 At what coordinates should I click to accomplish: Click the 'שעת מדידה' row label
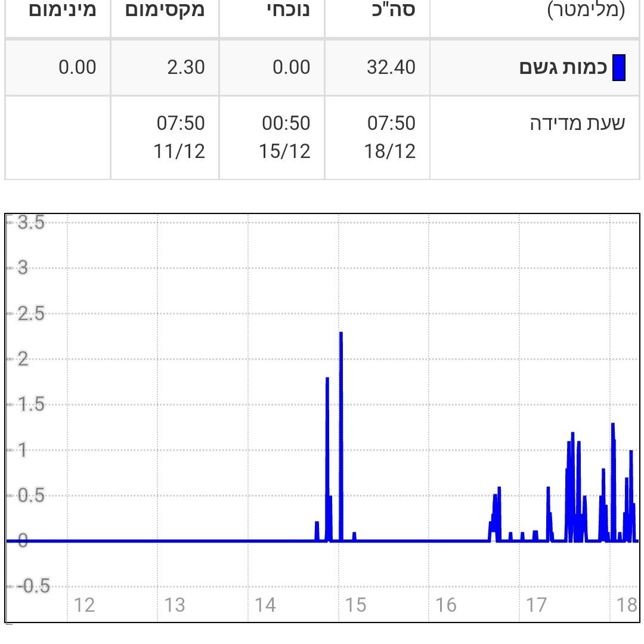point(577,124)
